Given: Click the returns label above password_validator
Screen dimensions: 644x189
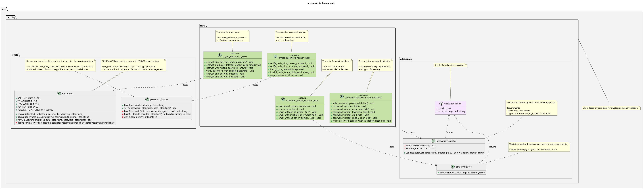Looking at the screenshot, I should tap(450, 133).
